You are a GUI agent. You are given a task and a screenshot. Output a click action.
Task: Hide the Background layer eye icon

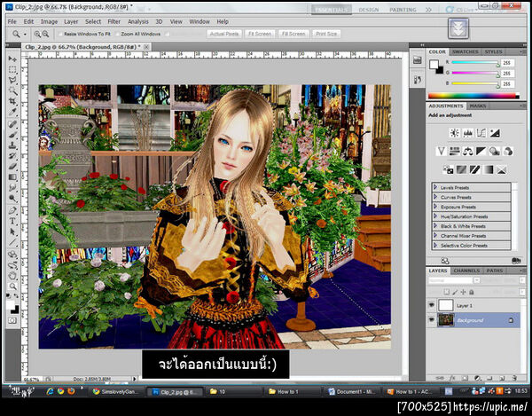click(x=432, y=320)
